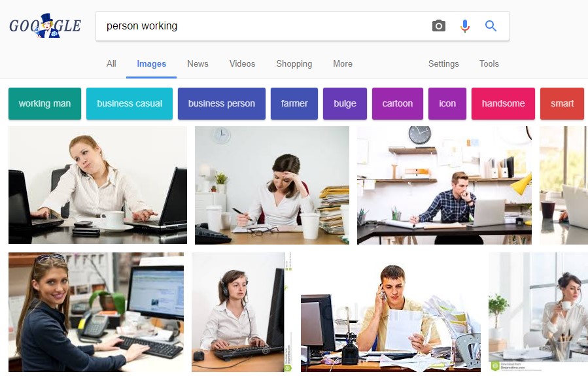Go to the Shopping tab
Image resolution: width=588 pixels, height=376 pixels.
(294, 63)
